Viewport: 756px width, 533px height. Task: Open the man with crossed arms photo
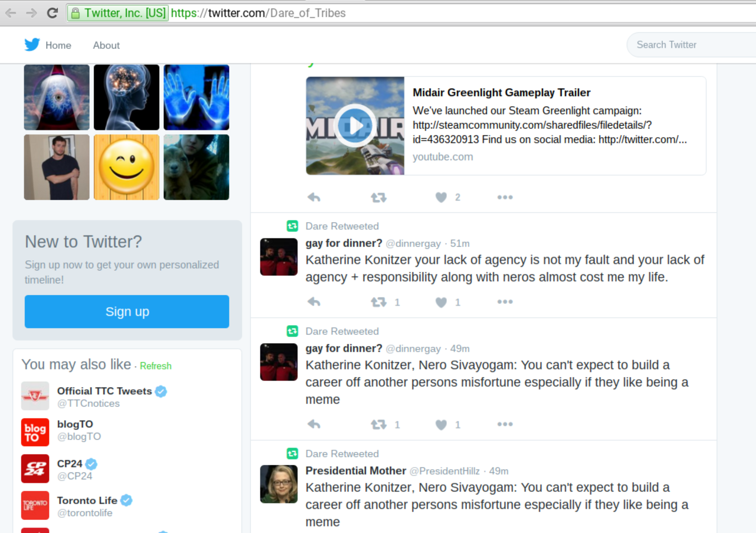point(57,167)
